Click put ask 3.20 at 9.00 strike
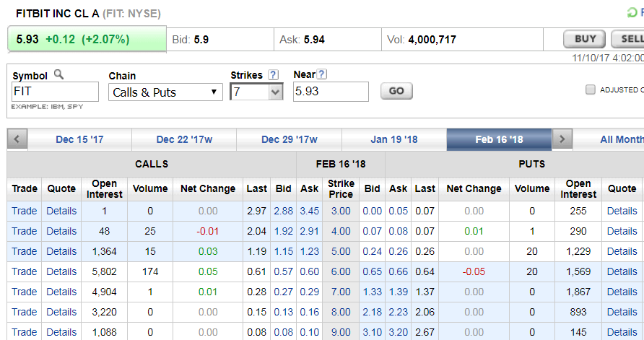 [x=399, y=332]
